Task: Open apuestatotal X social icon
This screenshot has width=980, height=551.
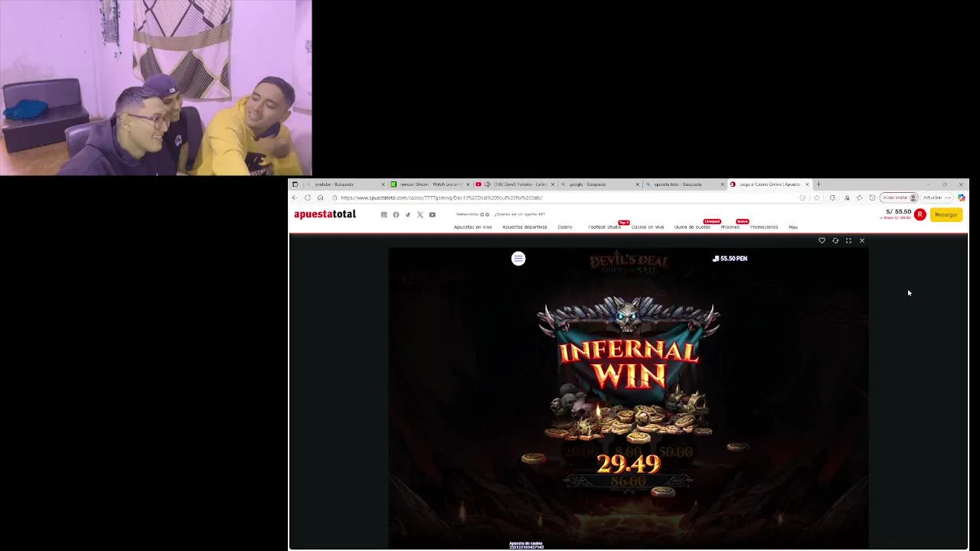Action: click(420, 215)
